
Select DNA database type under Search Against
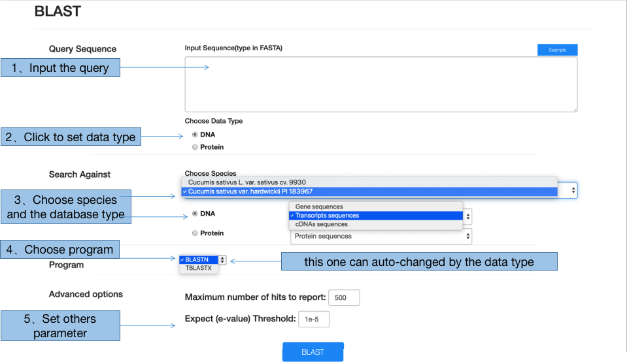(x=195, y=213)
